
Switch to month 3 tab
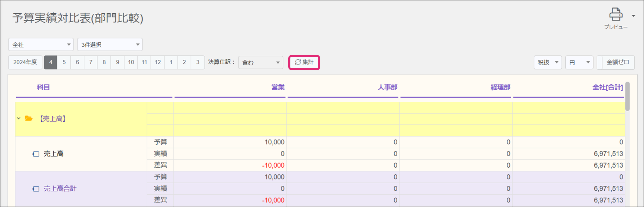click(x=198, y=62)
